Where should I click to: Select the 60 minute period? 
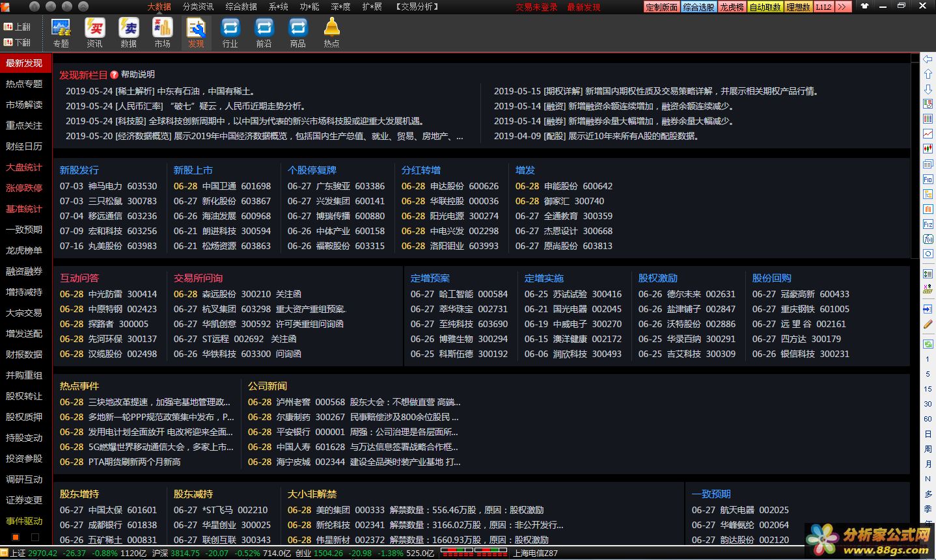click(928, 419)
